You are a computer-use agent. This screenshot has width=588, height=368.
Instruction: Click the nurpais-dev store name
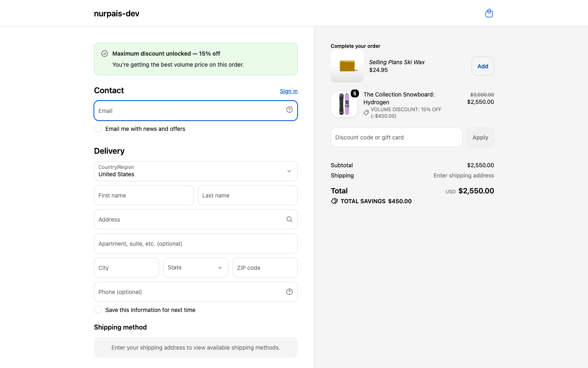point(117,13)
